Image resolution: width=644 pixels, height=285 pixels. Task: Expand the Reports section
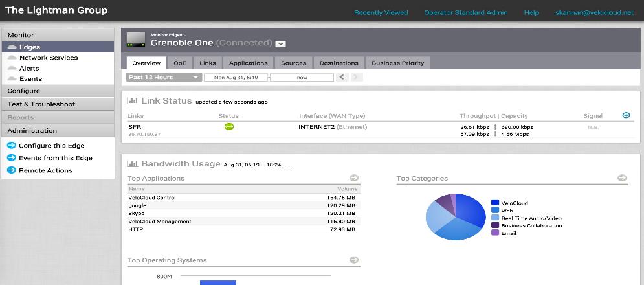pos(58,117)
